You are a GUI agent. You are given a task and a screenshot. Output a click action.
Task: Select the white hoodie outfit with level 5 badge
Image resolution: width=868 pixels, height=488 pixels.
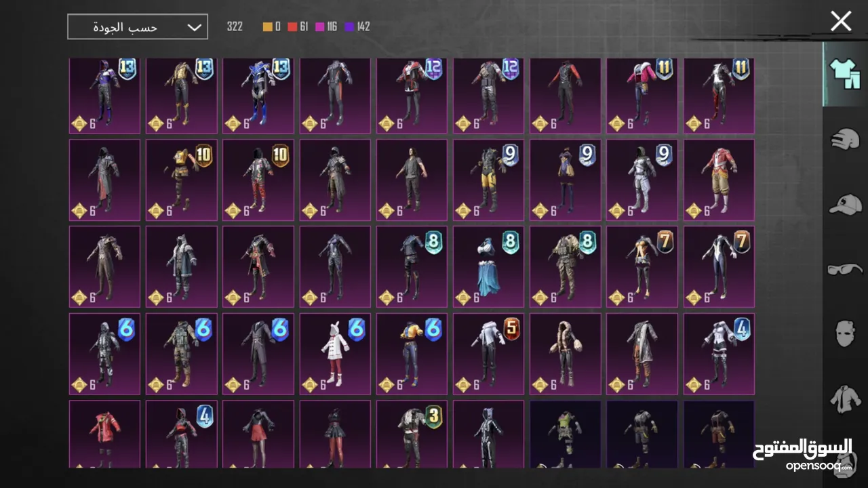[x=488, y=354]
